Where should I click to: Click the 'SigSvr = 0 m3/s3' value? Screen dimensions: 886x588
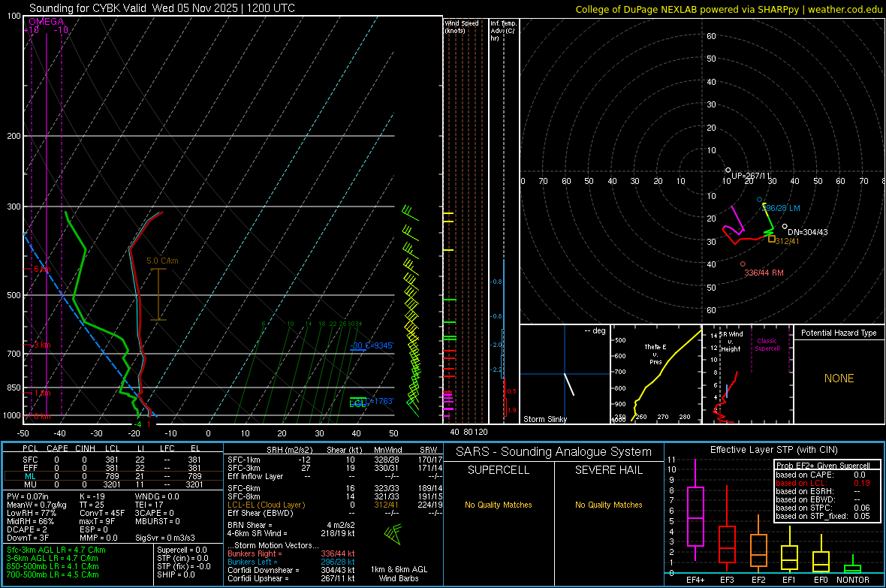[165, 538]
